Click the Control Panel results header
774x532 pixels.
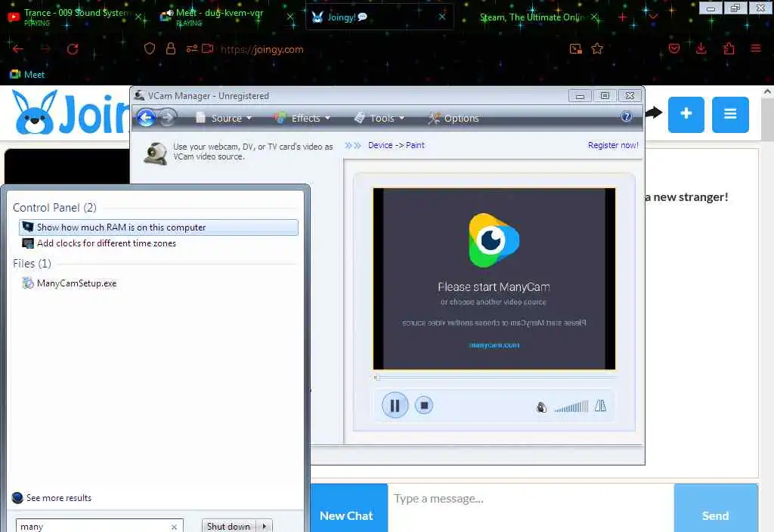[54, 208]
